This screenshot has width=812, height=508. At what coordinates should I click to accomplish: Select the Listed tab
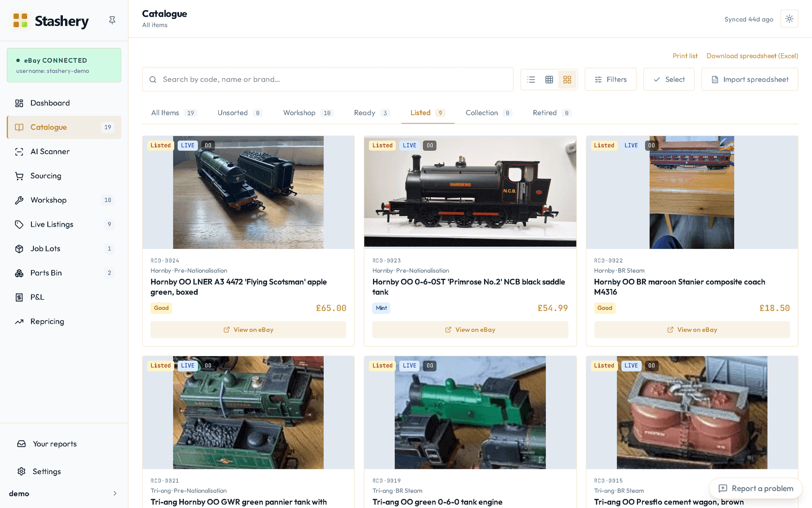[x=428, y=113]
